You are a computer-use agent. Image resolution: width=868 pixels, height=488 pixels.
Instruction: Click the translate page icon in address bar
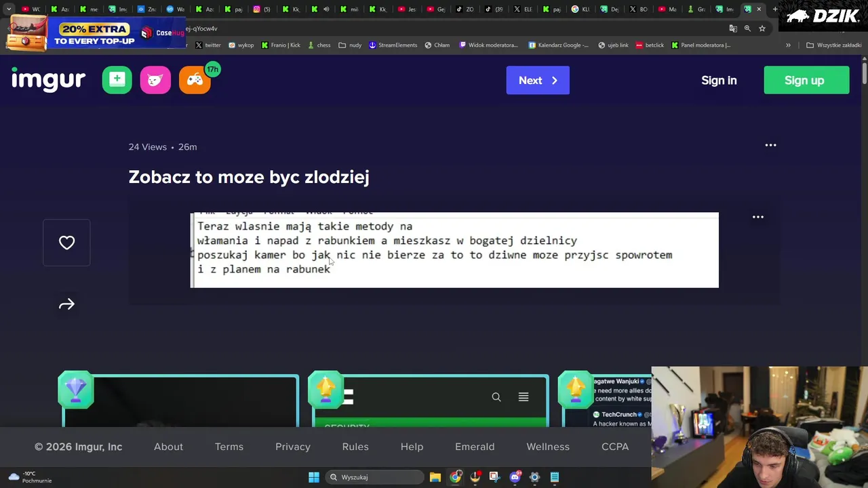(x=733, y=28)
